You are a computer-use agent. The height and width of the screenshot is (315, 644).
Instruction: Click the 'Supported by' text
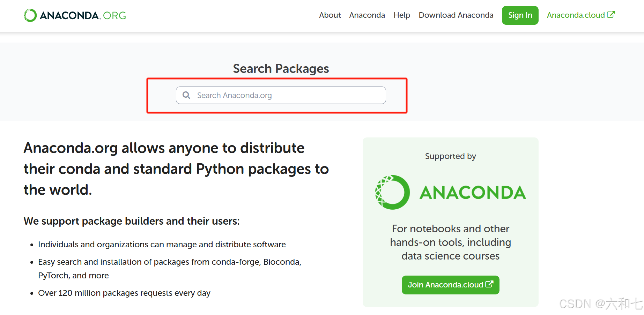pos(450,156)
